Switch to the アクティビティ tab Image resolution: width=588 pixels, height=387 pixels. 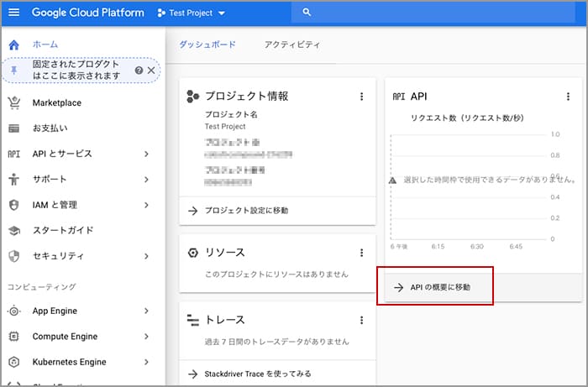coord(292,44)
